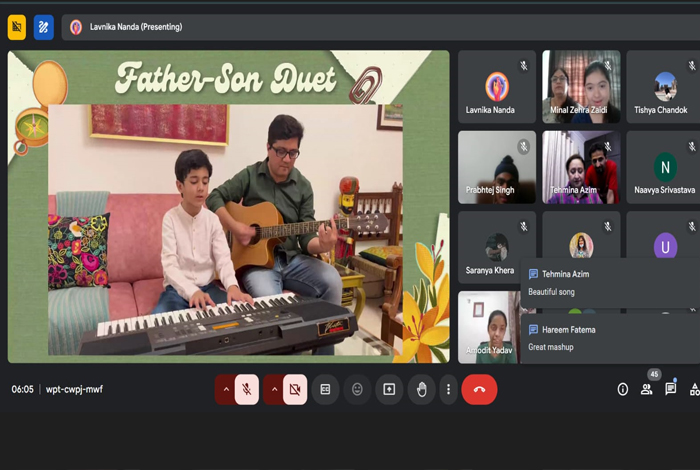Leave the call with red hang-up button
Image resolution: width=700 pixels, height=470 pixels.
click(x=479, y=390)
